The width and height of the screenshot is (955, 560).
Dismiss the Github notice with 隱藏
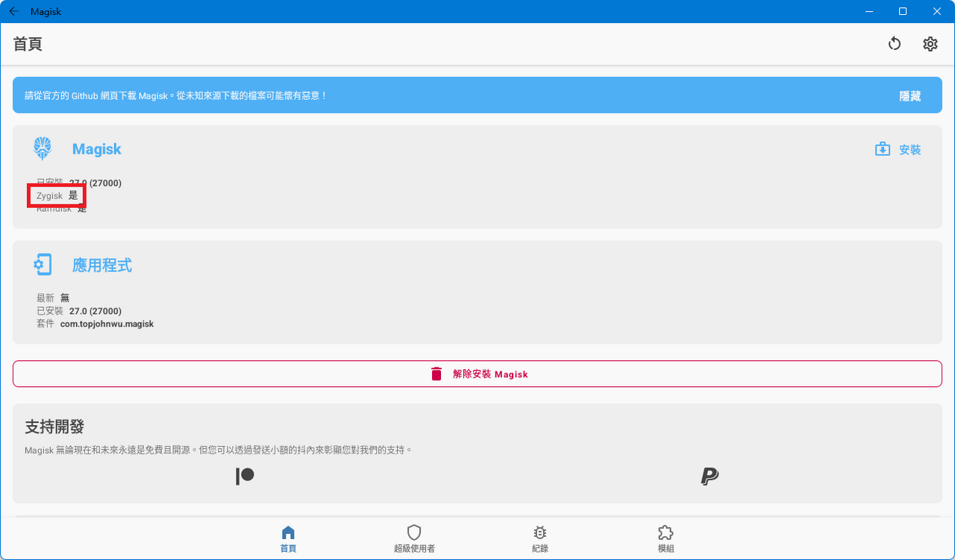910,96
